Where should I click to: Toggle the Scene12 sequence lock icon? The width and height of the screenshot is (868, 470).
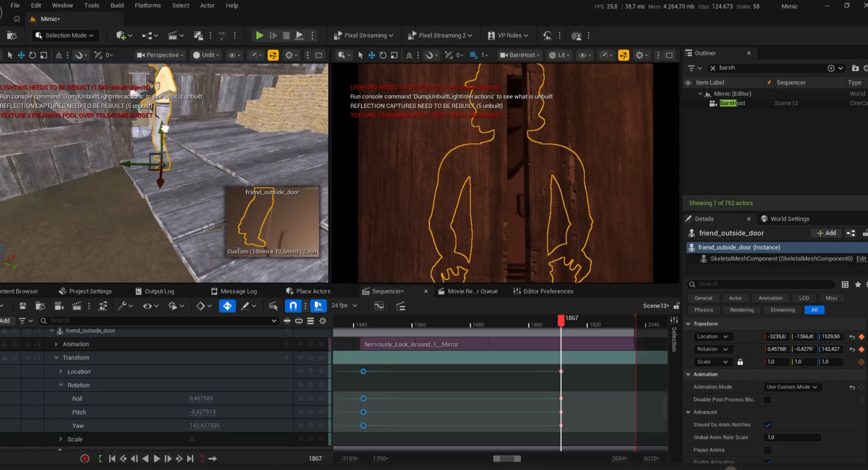coord(676,306)
